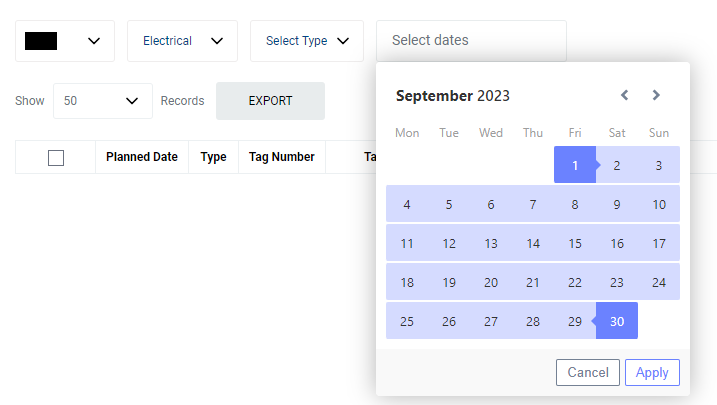Viewport: 717px width, 405px height.
Task: Select September 10 in the calendar
Action: click(659, 205)
